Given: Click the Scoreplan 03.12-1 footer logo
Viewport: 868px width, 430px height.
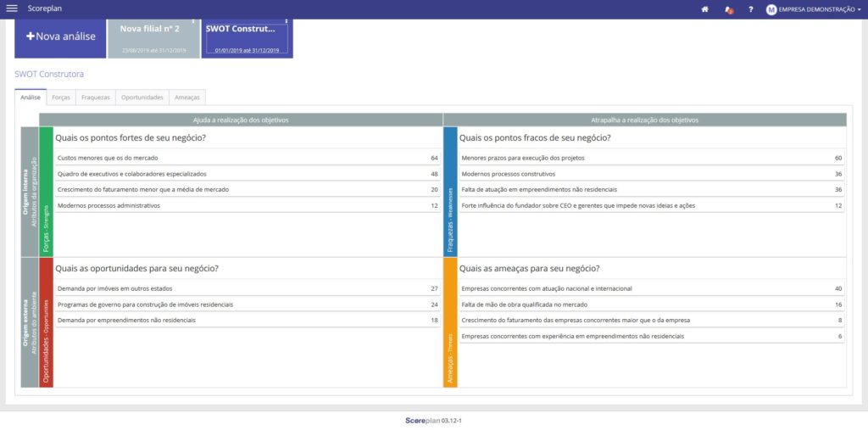Looking at the screenshot, I should [x=433, y=422].
